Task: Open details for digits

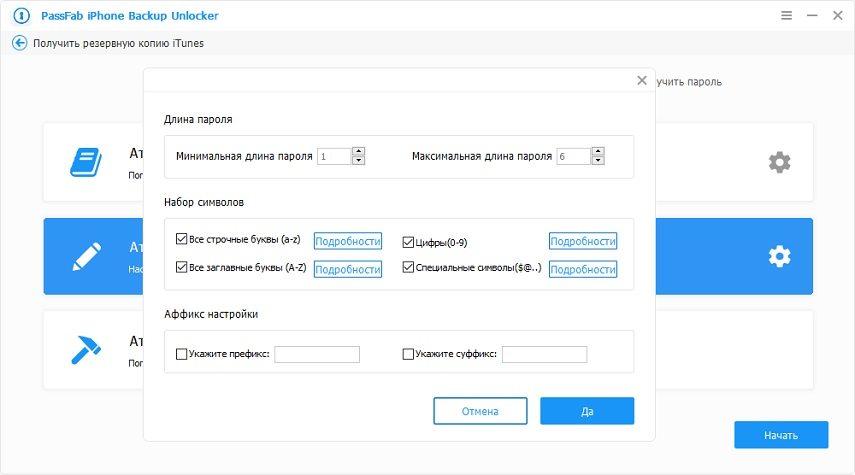Action: (x=583, y=241)
